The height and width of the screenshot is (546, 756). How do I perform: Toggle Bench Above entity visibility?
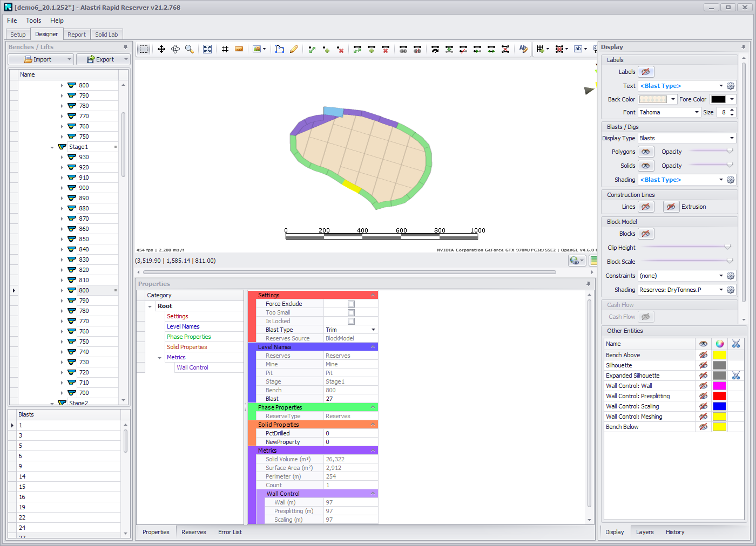[703, 355]
